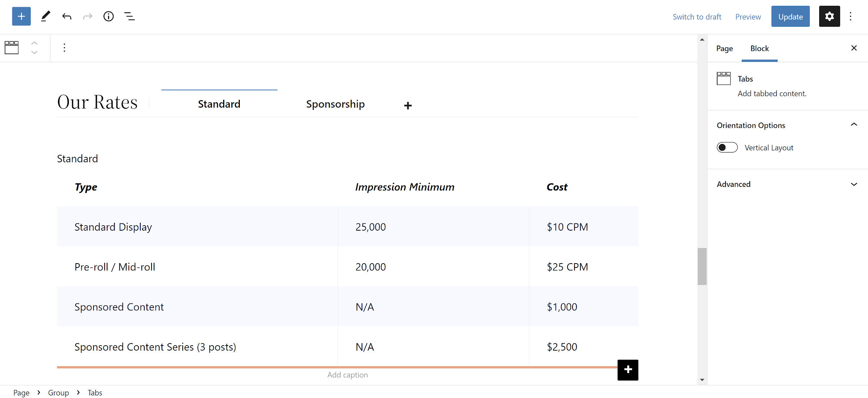Open editor settings with the gear icon
This screenshot has height=398, width=868.
click(x=829, y=16)
